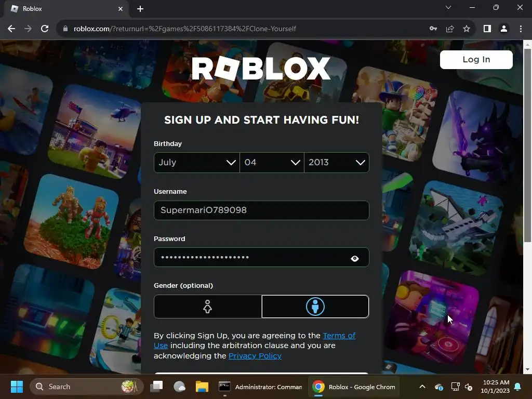Open the saved passwords key icon
This screenshot has height=399, width=532.
[x=433, y=29]
